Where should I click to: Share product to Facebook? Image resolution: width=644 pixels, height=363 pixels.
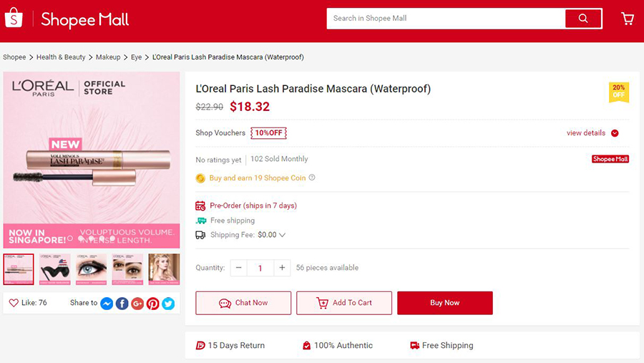point(122,304)
